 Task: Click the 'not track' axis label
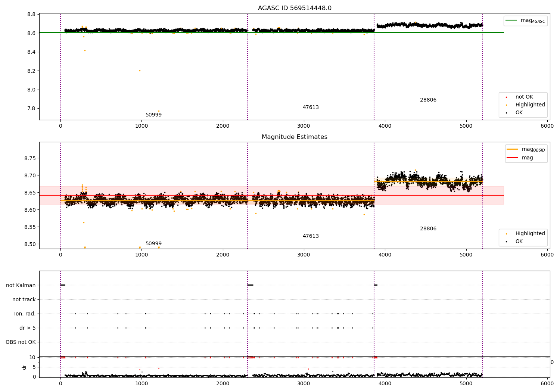coord(24,299)
